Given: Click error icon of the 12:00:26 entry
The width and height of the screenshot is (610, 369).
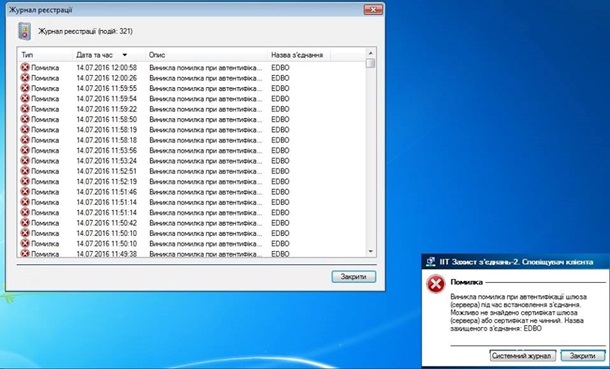Looking at the screenshot, I should (x=25, y=78).
